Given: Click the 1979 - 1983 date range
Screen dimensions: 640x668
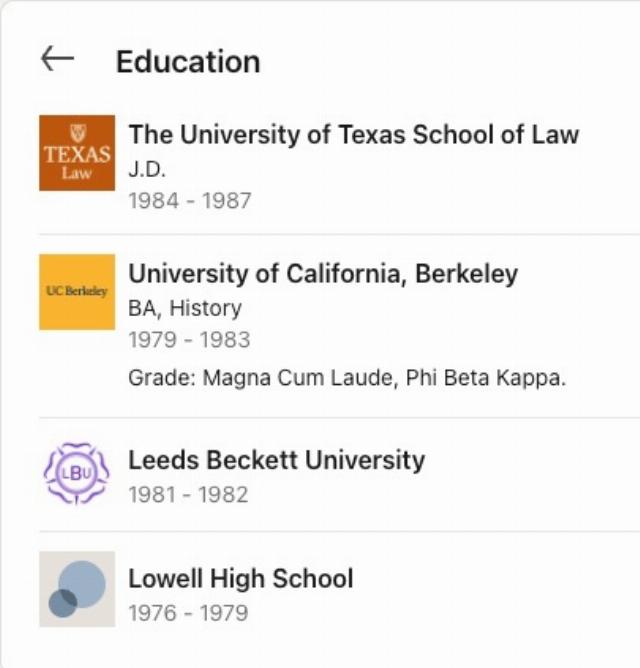Looking at the screenshot, I should point(189,340).
